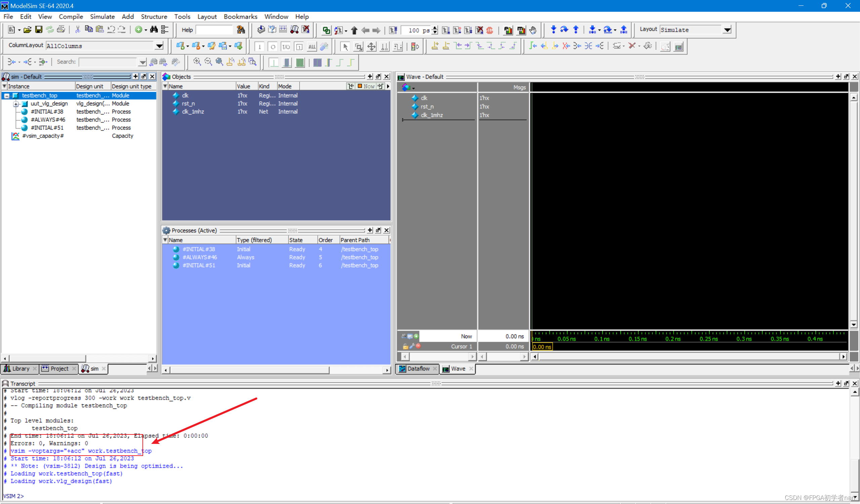Click the Search input field
Viewport: 860px width, 504px height.
(107, 62)
